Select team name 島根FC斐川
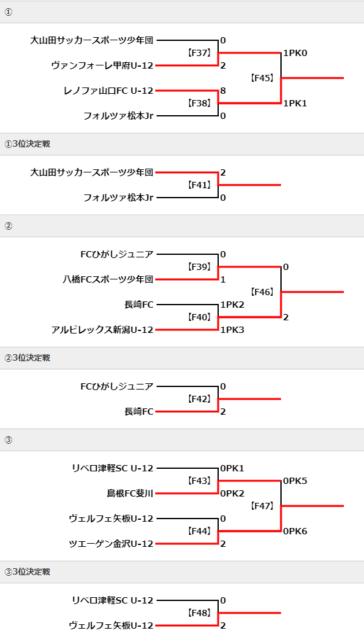Screen dimensions: 364x640 [130, 493]
